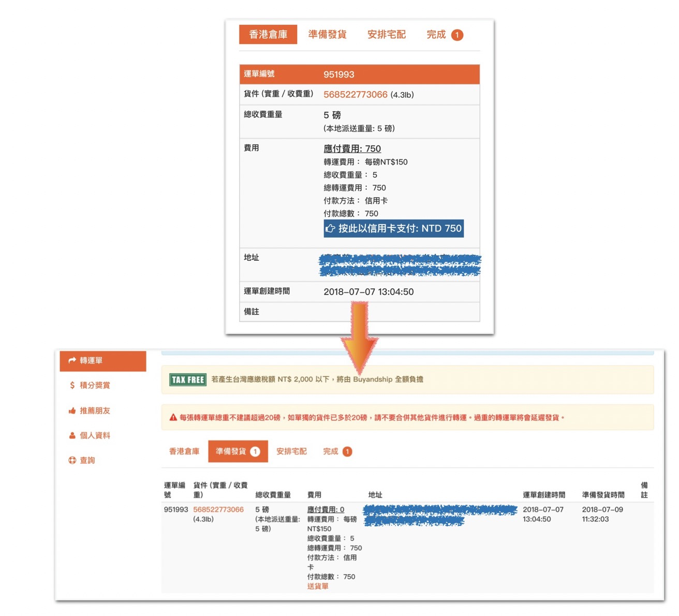Open the 安排宅配 tab in lower panel
The image size is (679, 616).
pyautogui.click(x=291, y=451)
